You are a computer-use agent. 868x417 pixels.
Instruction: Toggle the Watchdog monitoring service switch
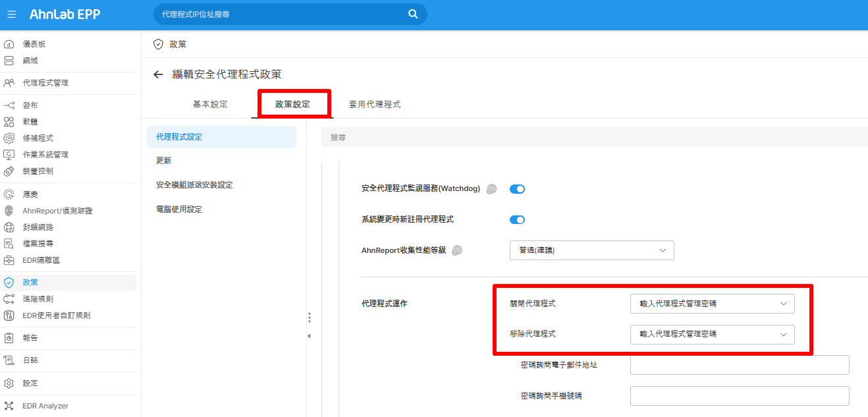pyautogui.click(x=517, y=189)
